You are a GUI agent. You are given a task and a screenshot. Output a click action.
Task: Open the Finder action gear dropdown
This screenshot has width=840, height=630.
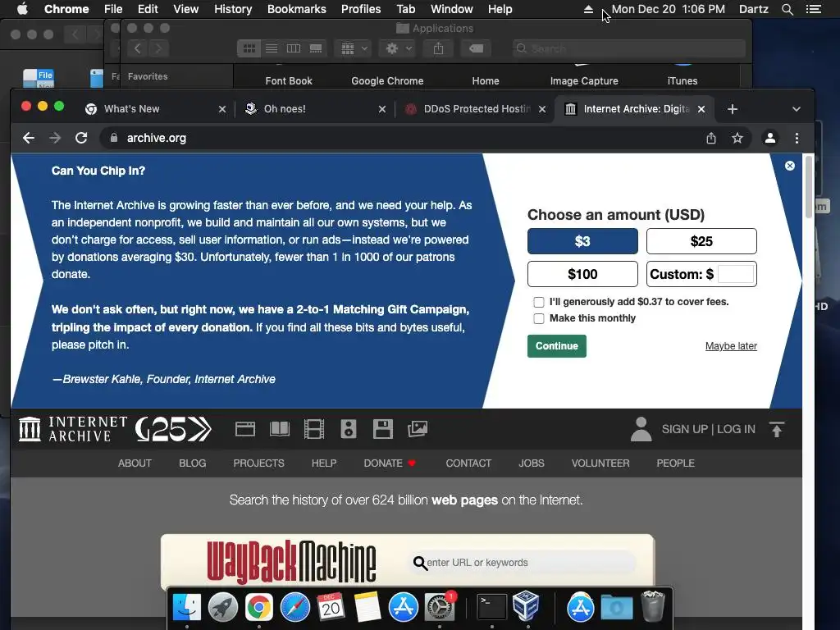point(398,48)
